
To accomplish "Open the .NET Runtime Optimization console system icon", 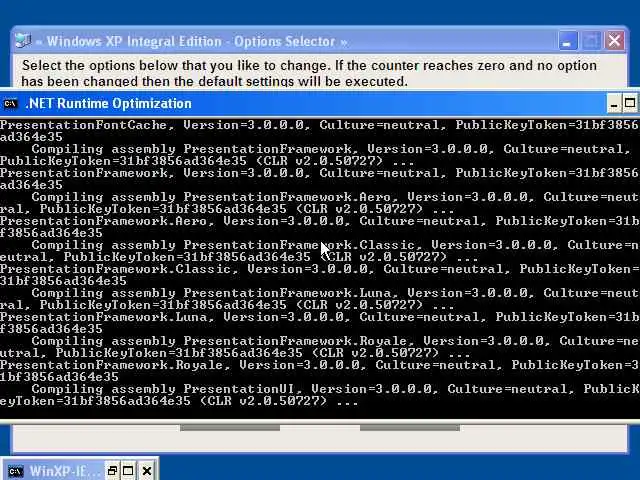I will click(10, 104).
